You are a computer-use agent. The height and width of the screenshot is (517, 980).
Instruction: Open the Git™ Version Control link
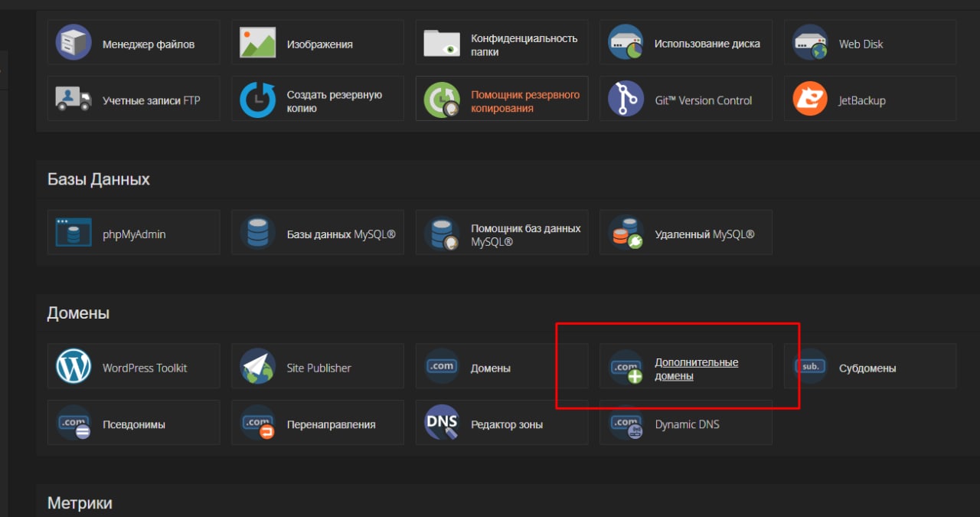704,100
